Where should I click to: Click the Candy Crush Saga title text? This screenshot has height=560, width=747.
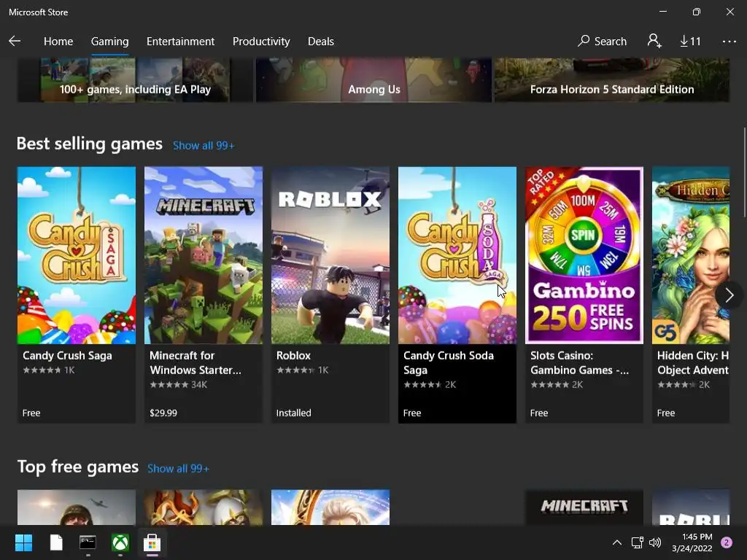67,356
